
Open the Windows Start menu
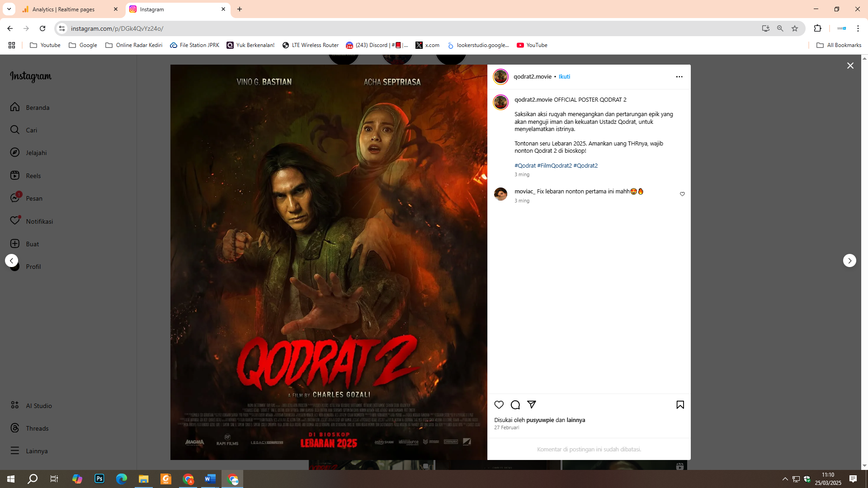(x=11, y=479)
